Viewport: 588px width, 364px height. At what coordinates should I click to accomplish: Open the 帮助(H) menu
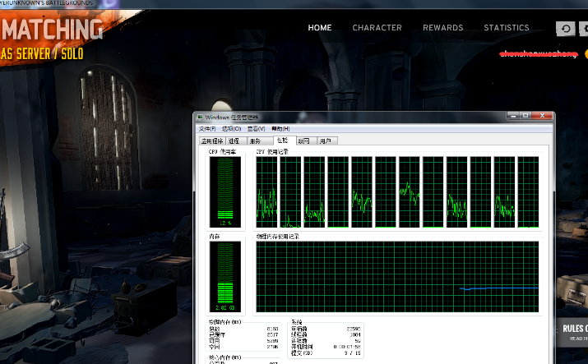(280, 129)
